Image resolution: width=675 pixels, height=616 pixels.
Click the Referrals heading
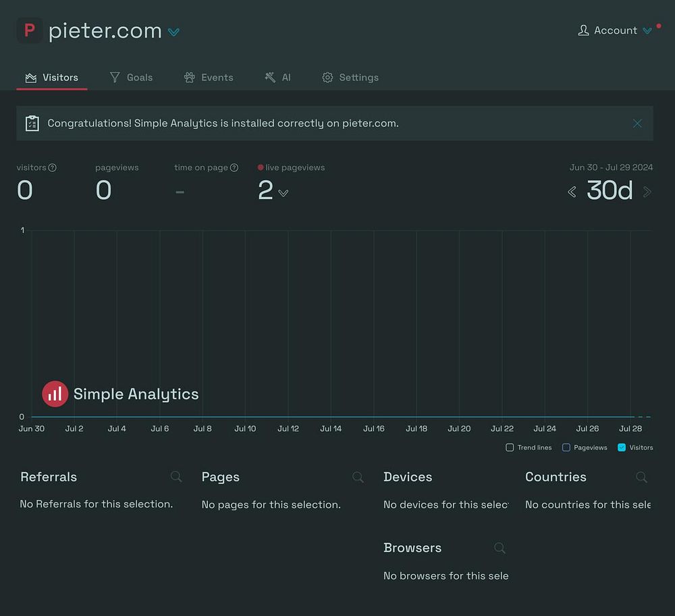pos(49,477)
